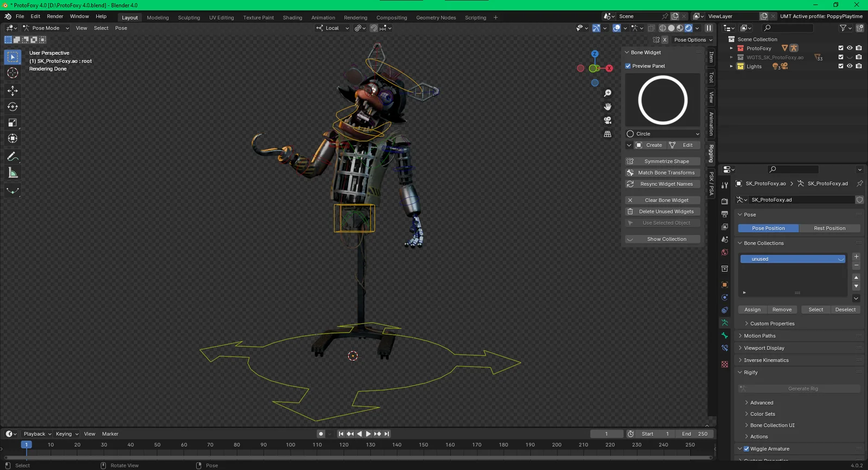This screenshot has height=470, width=868.
Task: Click the Assign bone collection button
Action: tap(752, 310)
